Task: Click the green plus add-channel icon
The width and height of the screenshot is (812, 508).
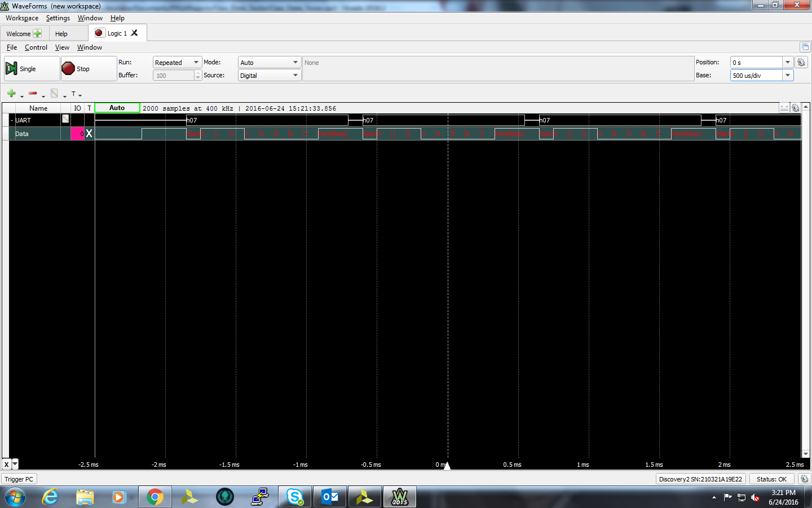Action: (x=11, y=93)
